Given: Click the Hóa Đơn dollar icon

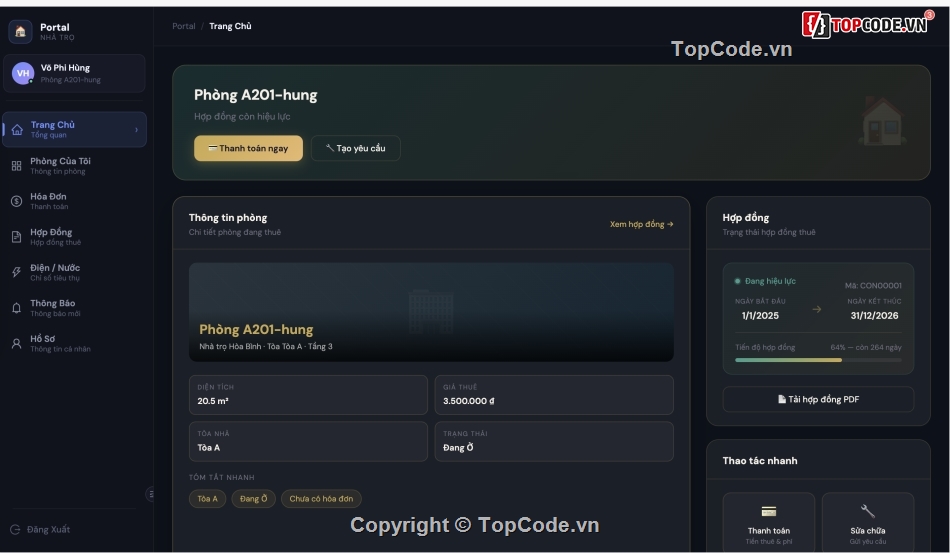Looking at the screenshot, I should 16,201.
